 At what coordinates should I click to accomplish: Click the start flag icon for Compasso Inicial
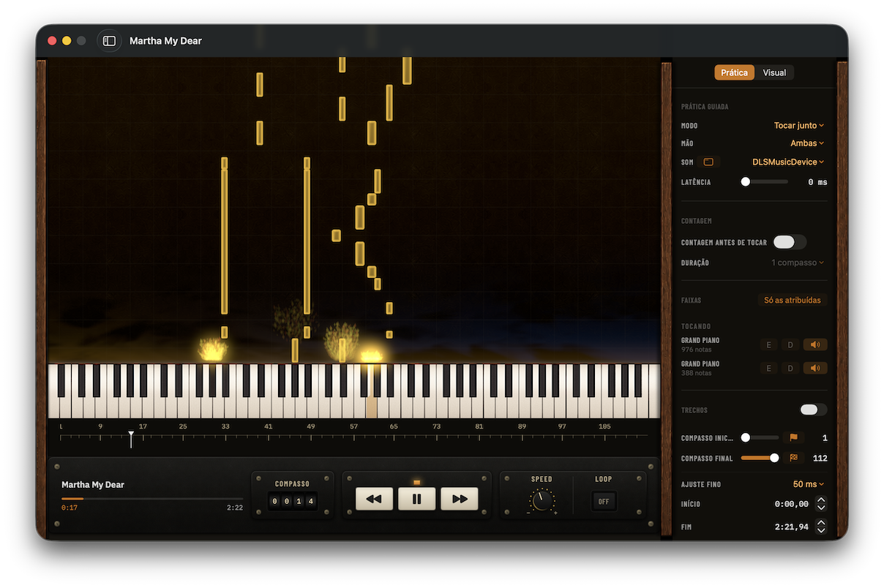[x=793, y=437]
